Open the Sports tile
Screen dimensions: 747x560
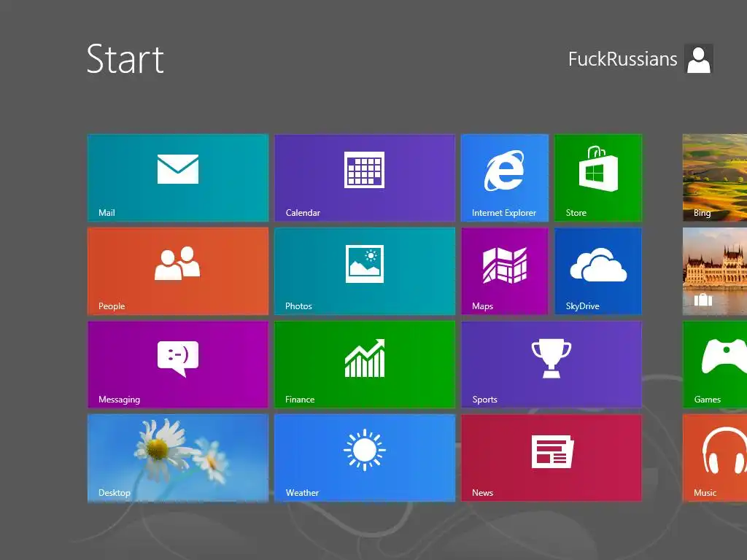(x=551, y=365)
